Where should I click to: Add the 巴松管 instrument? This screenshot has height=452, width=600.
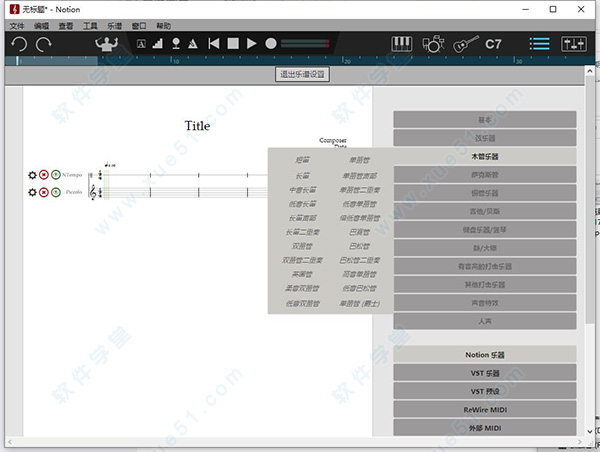coord(359,246)
